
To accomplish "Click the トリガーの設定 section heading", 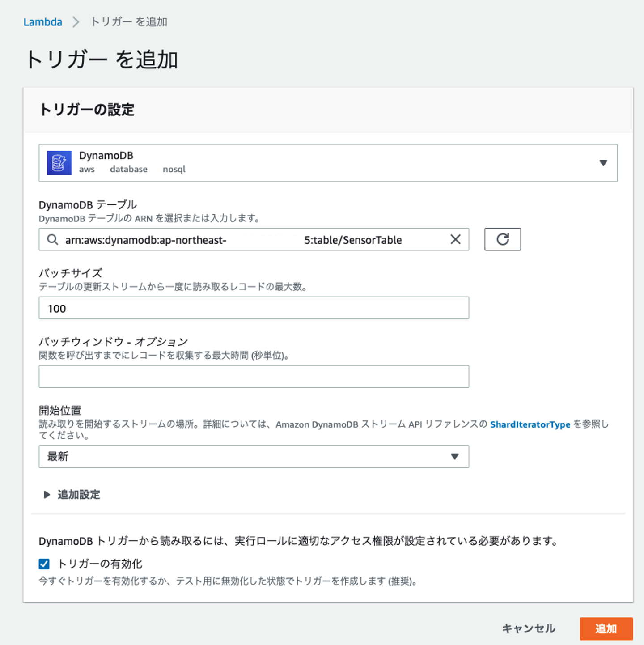I will click(x=87, y=110).
